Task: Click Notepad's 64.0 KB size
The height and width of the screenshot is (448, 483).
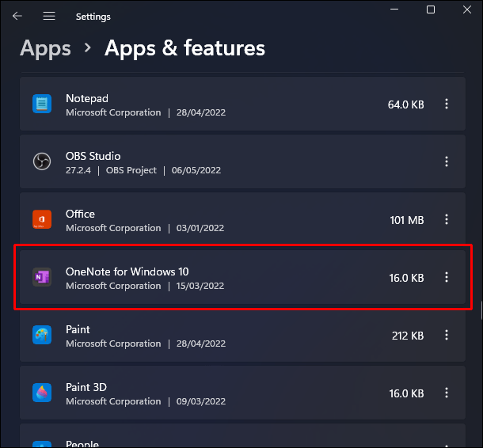Action: (x=405, y=104)
